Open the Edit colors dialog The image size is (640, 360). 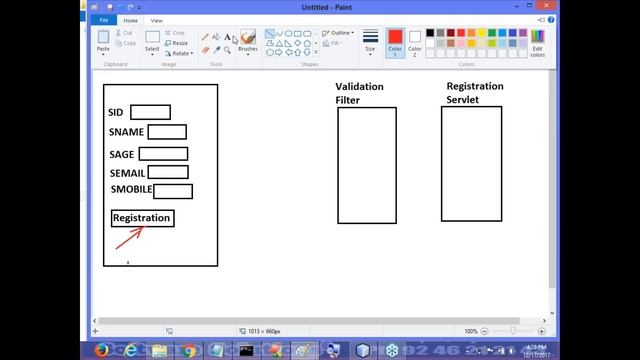tap(538, 43)
